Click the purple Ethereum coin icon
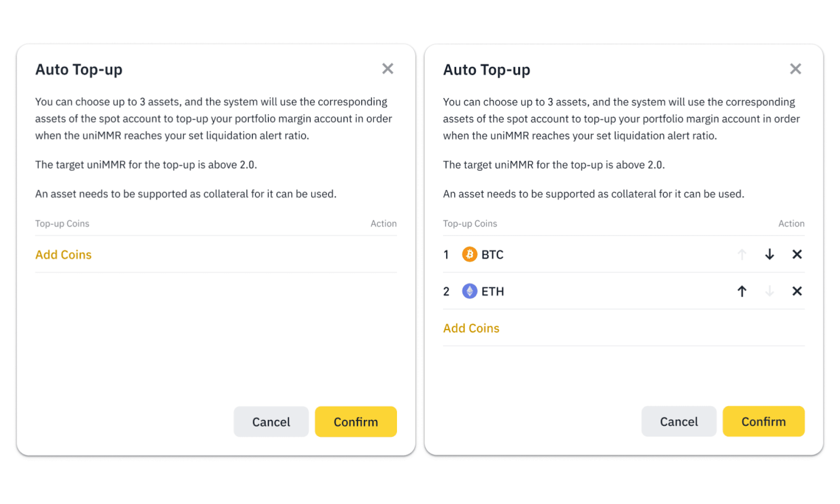The height and width of the screenshot is (504, 840). tap(469, 291)
